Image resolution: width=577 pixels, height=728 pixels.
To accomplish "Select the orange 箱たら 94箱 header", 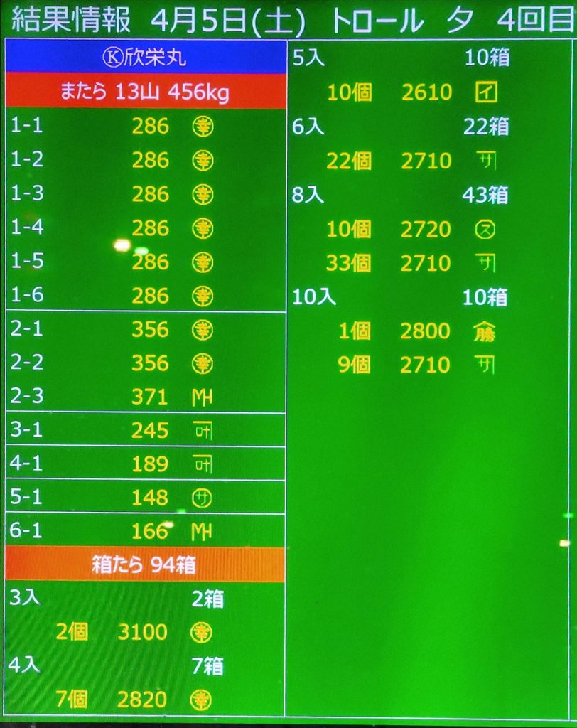I will point(146,565).
